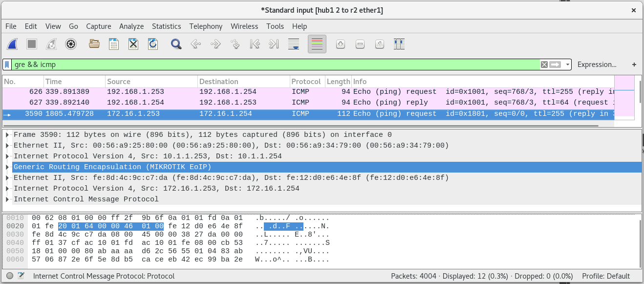Go to specified packet icon
The image size is (644, 284).
click(x=235, y=44)
